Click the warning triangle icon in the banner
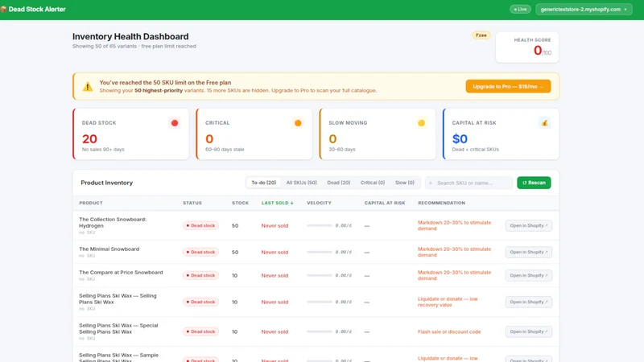The image size is (644, 362). [x=88, y=86]
